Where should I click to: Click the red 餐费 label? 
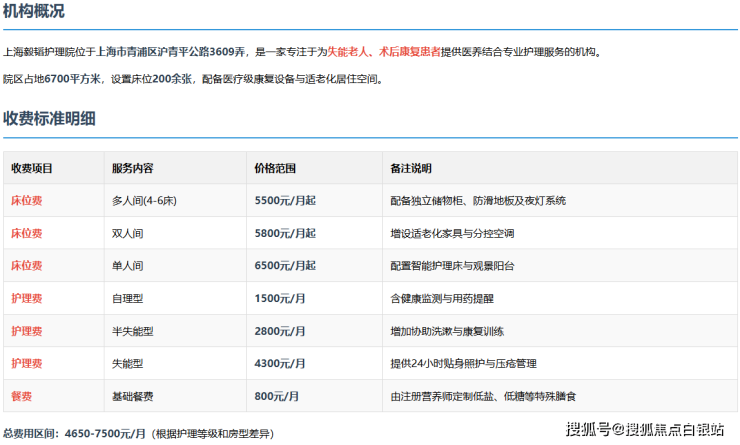tap(21, 396)
